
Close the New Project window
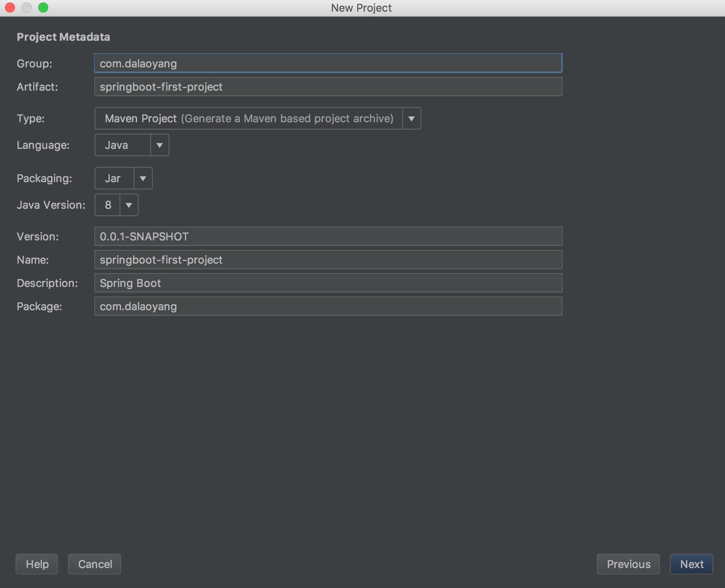10,7
